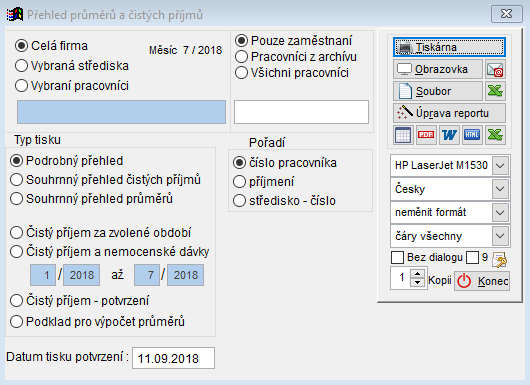This screenshot has width=530, height=385.
Task: Select Vybraná střediska option
Action: coord(72,66)
